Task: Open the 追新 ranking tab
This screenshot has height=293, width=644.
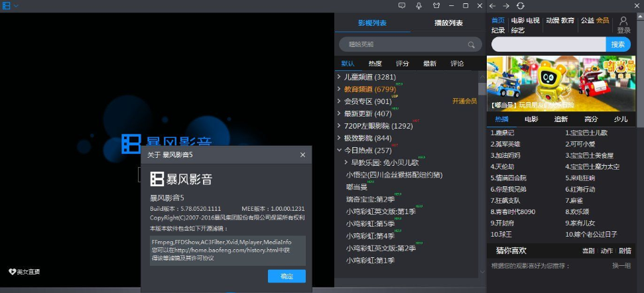Action: click(x=561, y=119)
